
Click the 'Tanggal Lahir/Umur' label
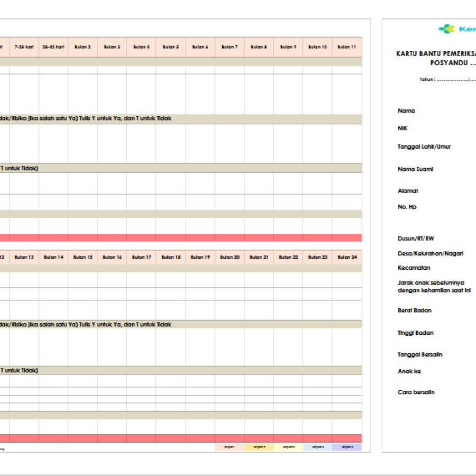click(x=424, y=147)
